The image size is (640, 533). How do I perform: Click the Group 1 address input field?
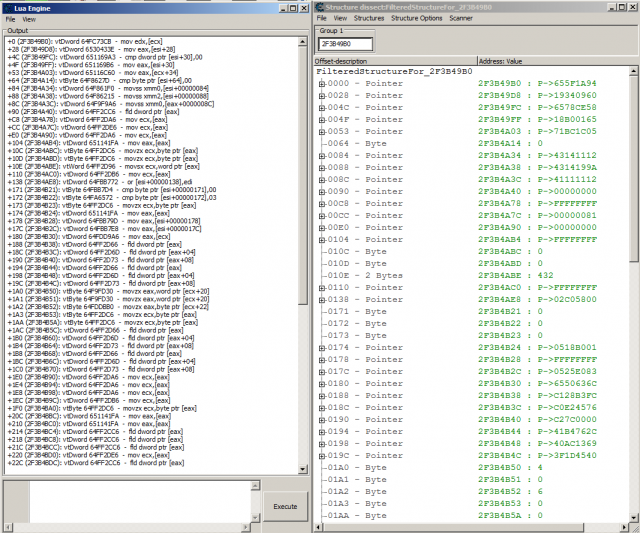coord(345,44)
